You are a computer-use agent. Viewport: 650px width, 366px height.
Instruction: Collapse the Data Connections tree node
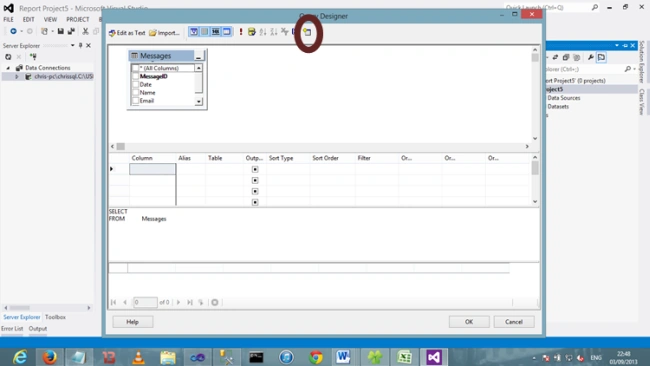8,68
